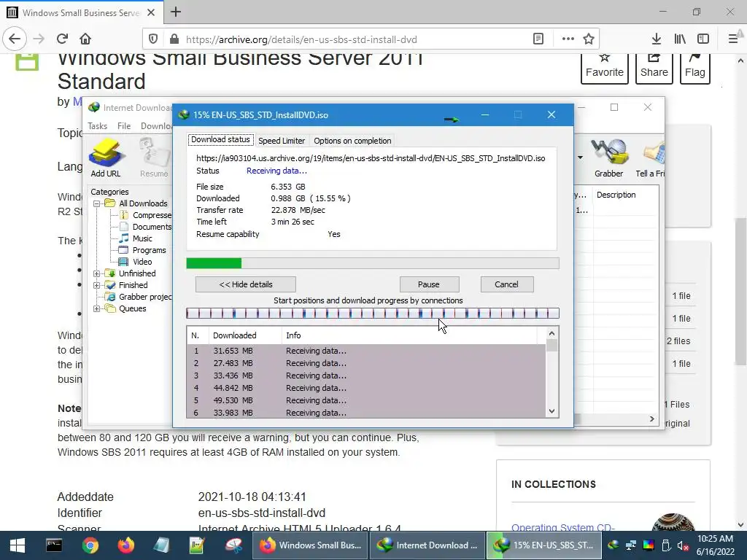Show Firefox sidebars icon
747x560 pixels.
pyautogui.click(x=703, y=39)
